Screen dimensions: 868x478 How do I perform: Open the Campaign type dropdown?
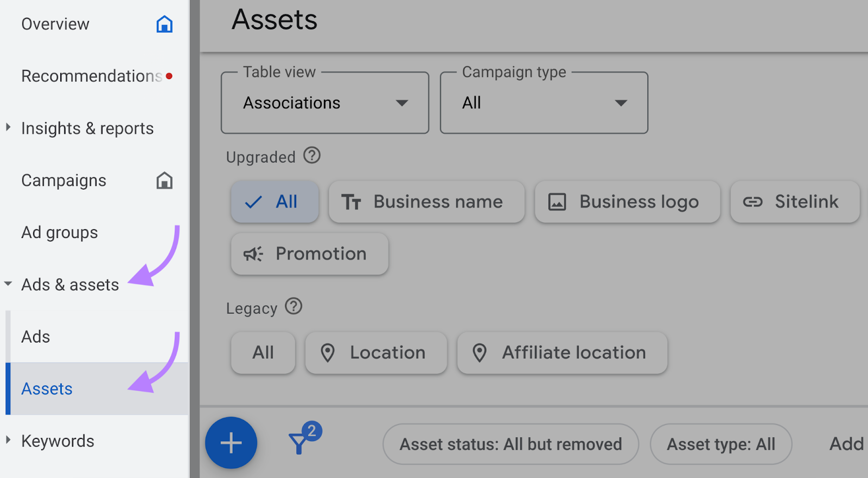[x=544, y=103]
